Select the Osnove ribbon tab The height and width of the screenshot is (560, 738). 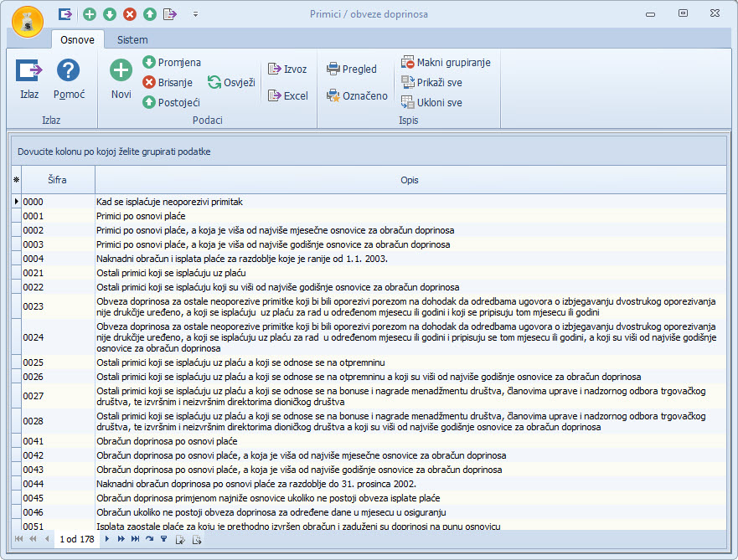pyautogui.click(x=77, y=39)
